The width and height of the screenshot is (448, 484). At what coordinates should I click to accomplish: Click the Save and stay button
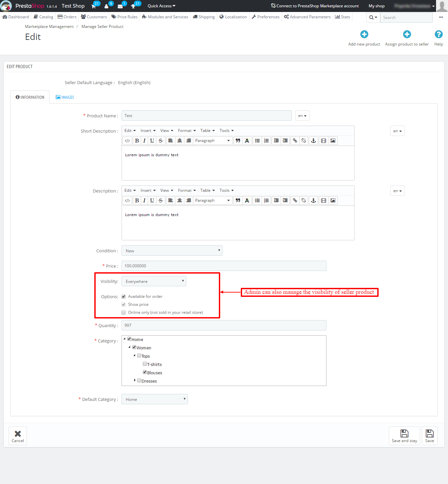[404, 436]
